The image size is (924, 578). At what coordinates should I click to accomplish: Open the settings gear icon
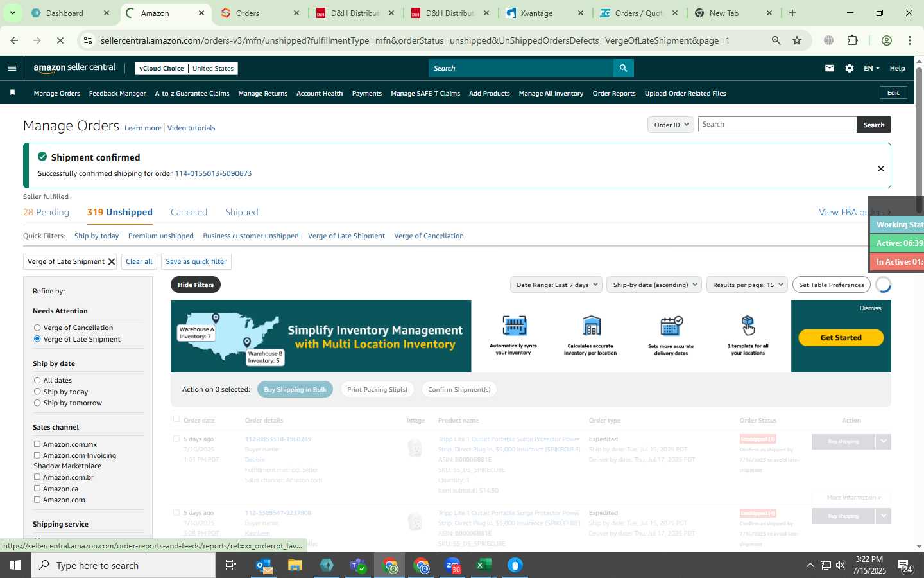850,68
